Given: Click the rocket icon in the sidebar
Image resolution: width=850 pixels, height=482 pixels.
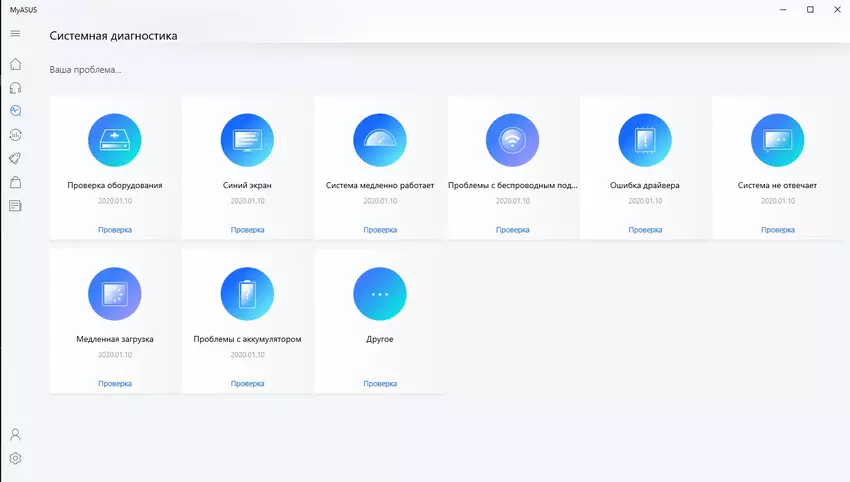Looking at the screenshot, I should tap(15, 158).
